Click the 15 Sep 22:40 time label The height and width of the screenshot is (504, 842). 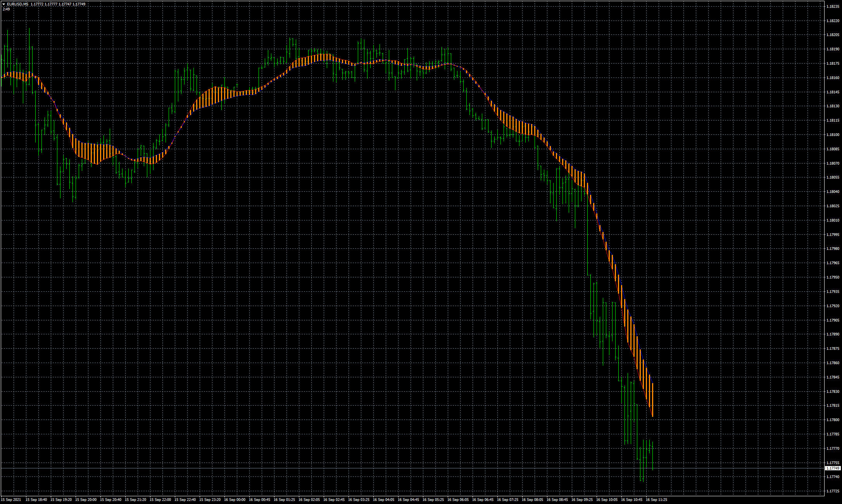[185, 500]
